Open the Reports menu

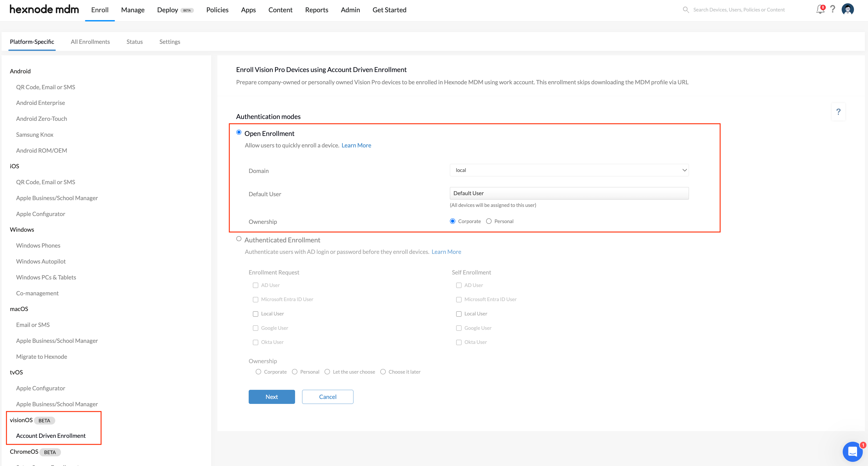tap(316, 10)
